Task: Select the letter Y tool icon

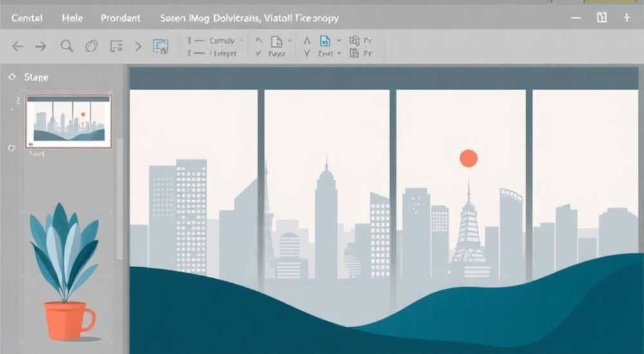Action: [307, 53]
